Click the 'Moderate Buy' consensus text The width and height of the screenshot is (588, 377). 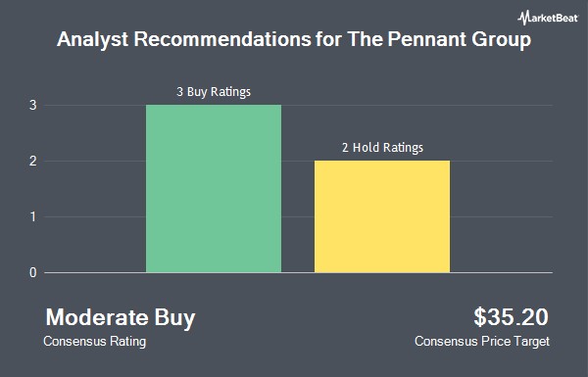[121, 318]
